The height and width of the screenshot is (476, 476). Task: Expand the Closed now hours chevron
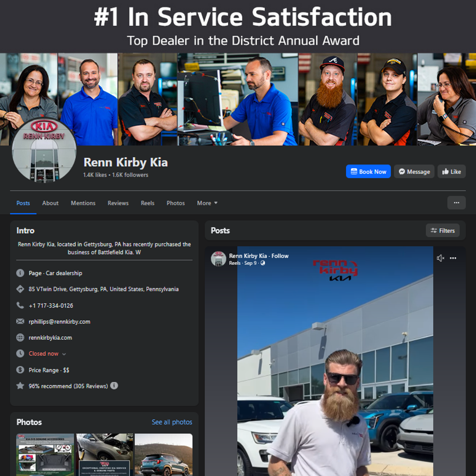click(64, 354)
